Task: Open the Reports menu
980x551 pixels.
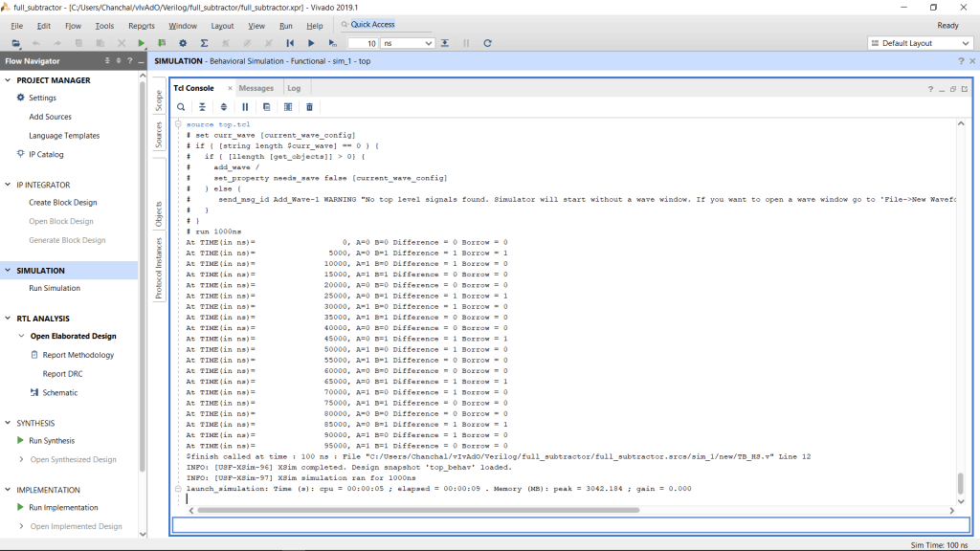Action: click(x=142, y=26)
